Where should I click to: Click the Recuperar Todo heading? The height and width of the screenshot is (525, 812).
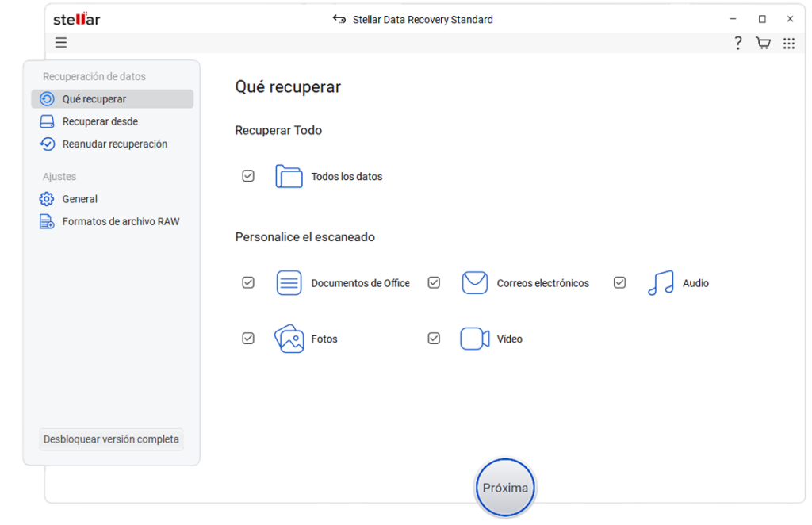click(278, 131)
